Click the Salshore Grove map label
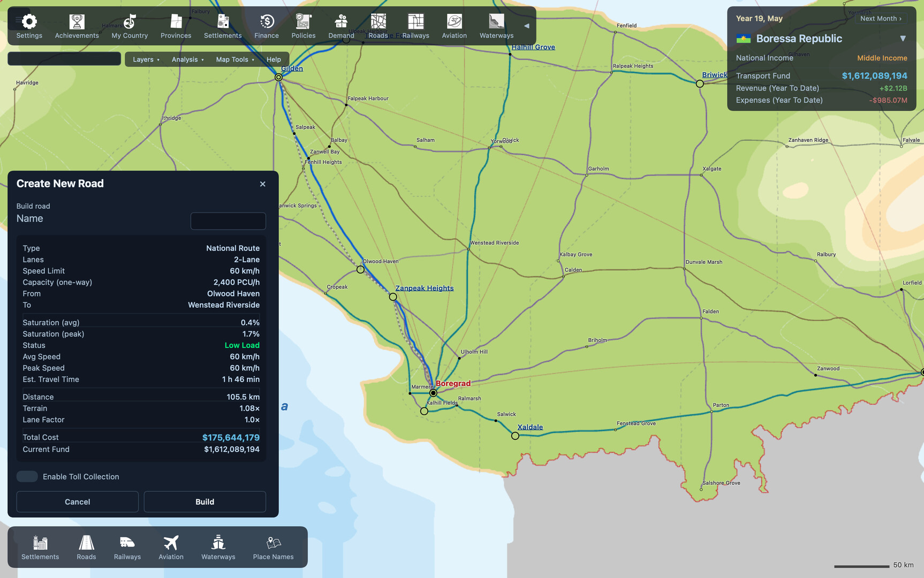This screenshot has height=578, width=924. [x=721, y=483]
